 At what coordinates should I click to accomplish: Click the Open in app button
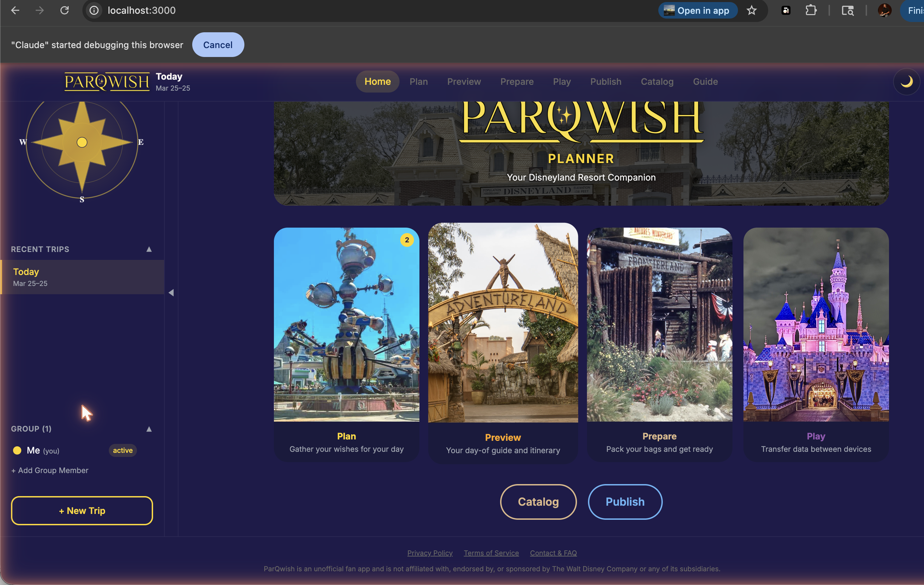[x=697, y=10]
